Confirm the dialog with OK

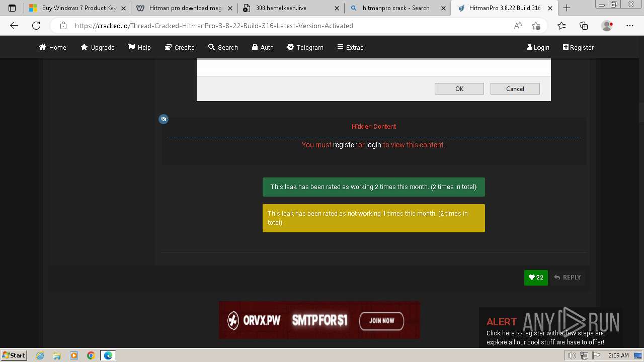point(459,89)
